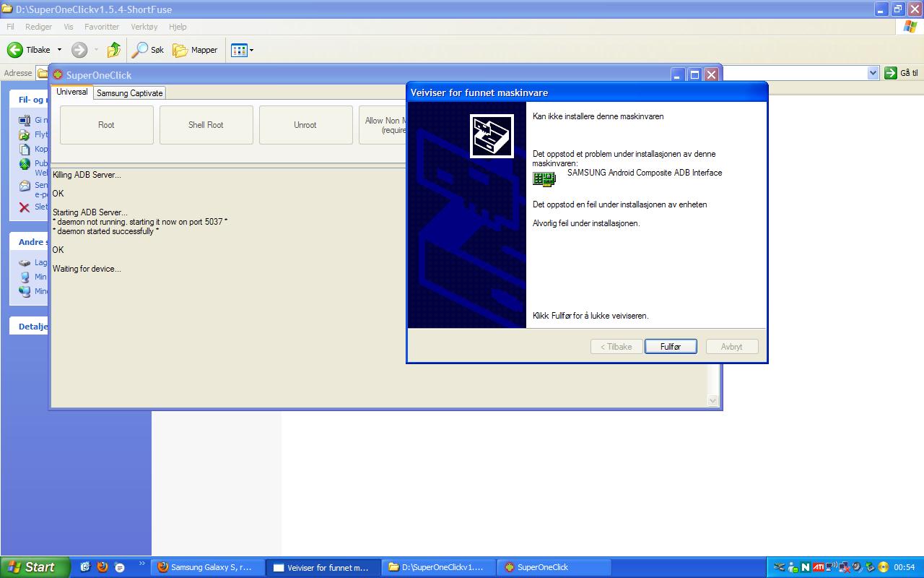Click the Windows flag logo in Explorer toolbar

click(x=911, y=27)
